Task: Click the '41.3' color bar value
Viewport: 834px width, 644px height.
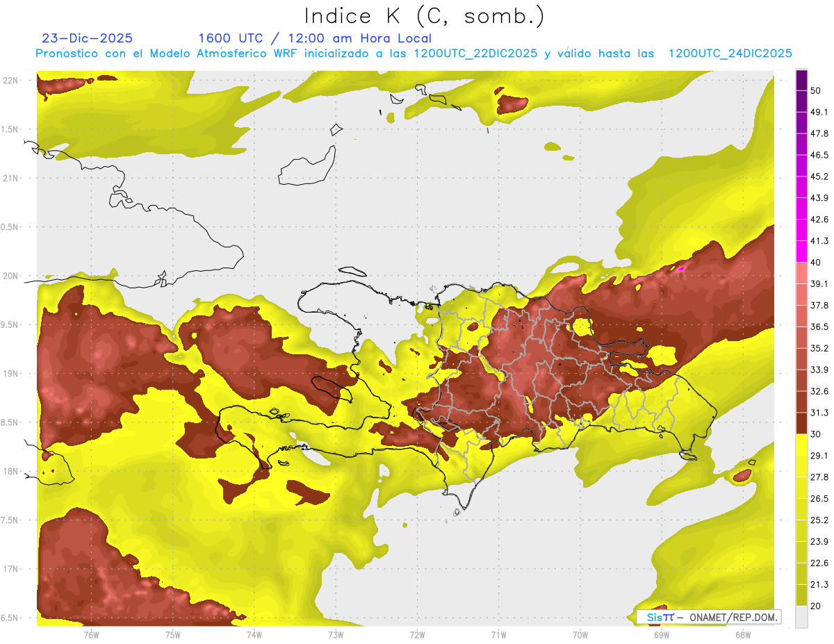Action: pyautogui.click(x=820, y=241)
